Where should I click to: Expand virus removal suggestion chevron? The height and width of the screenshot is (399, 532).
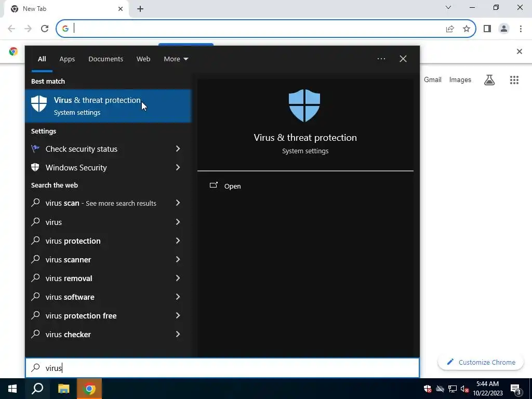178,278
